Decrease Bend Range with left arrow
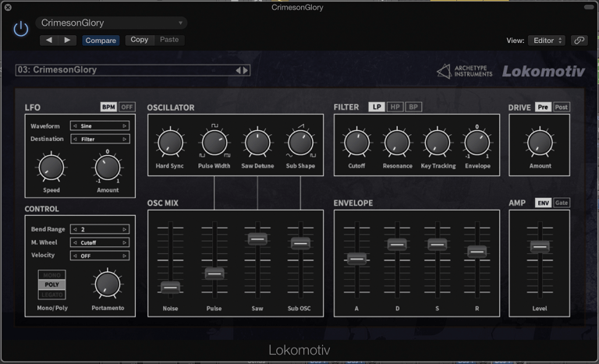The width and height of the screenshot is (599, 364). [75, 230]
